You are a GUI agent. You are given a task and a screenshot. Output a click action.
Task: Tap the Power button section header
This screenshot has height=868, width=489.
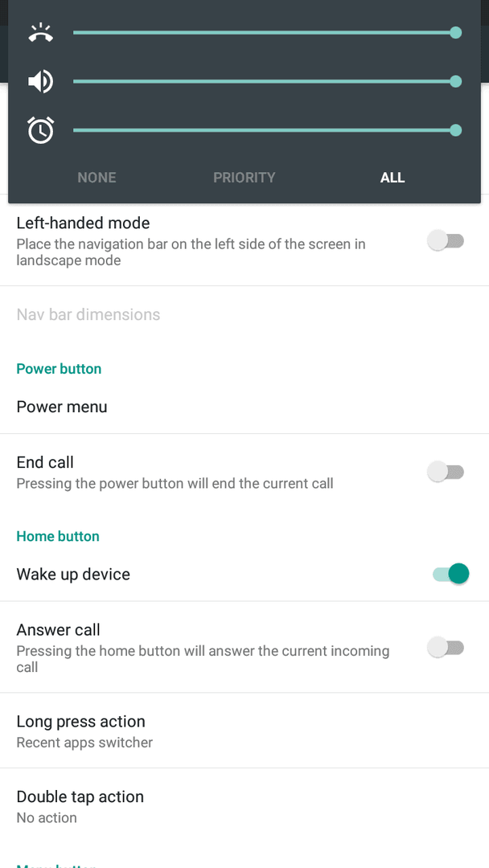pyautogui.click(x=60, y=369)
